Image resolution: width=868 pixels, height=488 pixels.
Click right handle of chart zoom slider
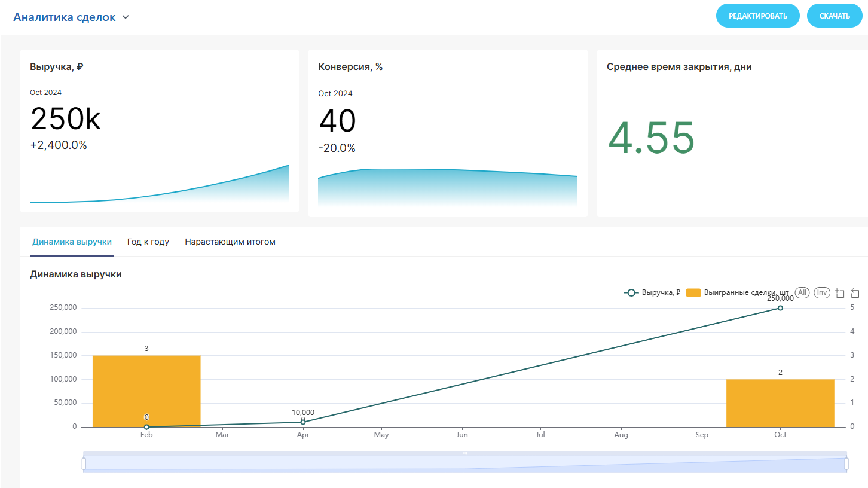846,463
